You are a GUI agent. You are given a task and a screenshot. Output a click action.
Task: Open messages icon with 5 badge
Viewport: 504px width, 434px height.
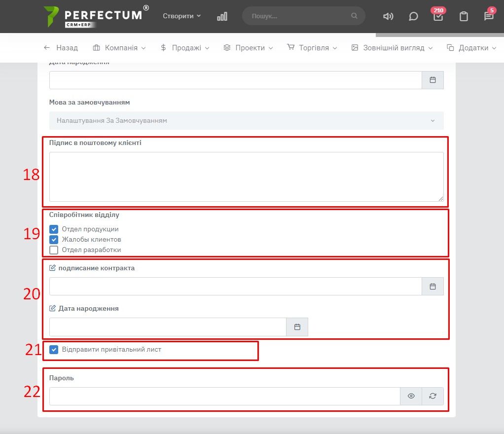[x=489, y=16]
